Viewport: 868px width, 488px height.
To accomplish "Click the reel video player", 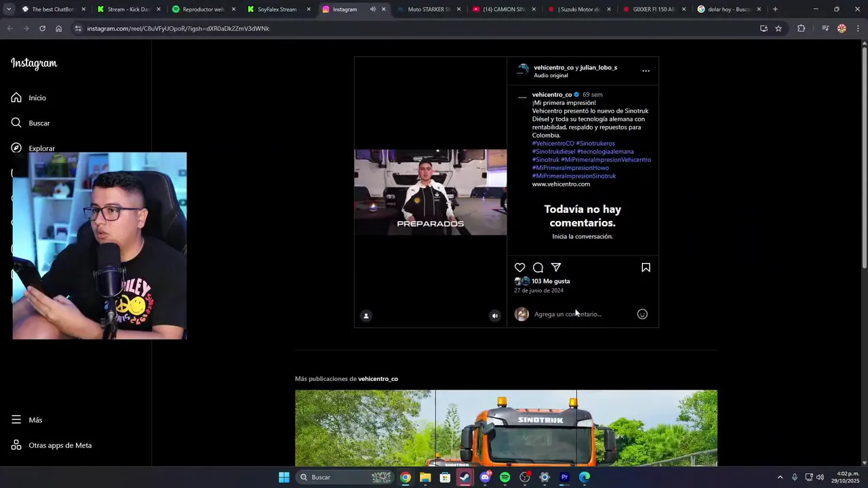I will click(x=431, y=192).
